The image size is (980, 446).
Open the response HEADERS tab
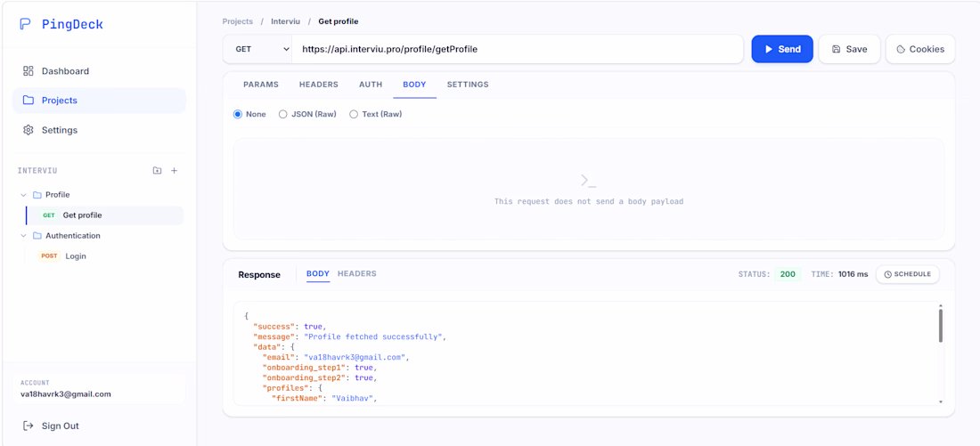pyautogui.click(x=357, y=273)
